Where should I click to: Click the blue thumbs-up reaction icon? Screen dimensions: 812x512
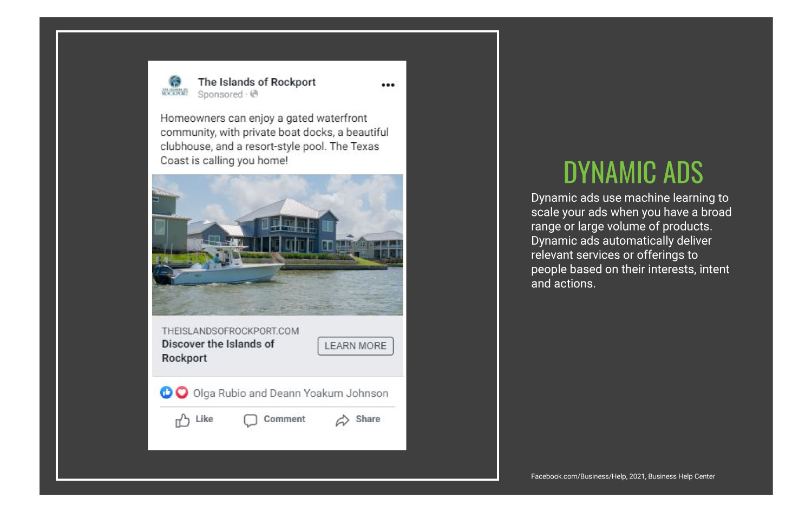click(x=166, y=392)
